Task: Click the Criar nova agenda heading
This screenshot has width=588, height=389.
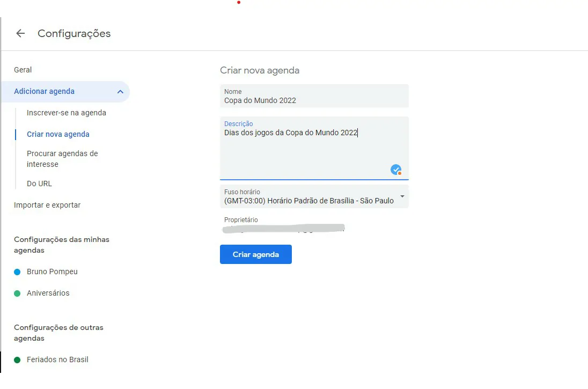Action: pyautogui.click(x=260, y=70)
